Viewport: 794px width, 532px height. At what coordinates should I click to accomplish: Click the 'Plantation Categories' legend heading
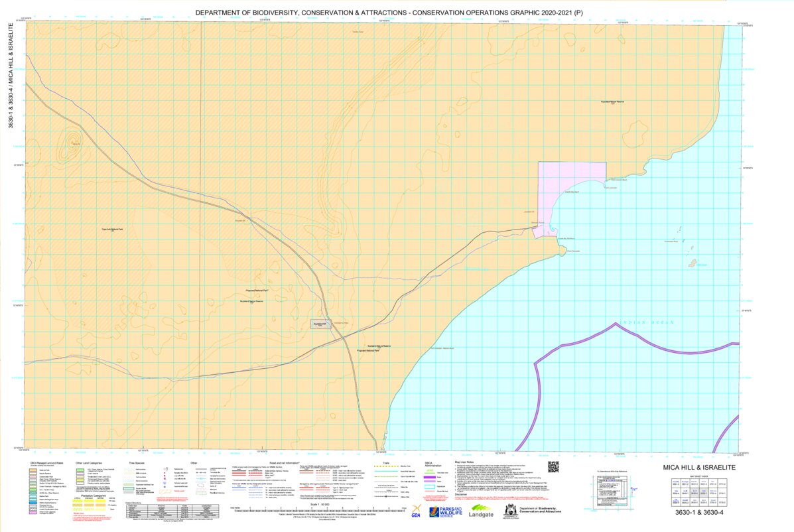click(93, 496)
